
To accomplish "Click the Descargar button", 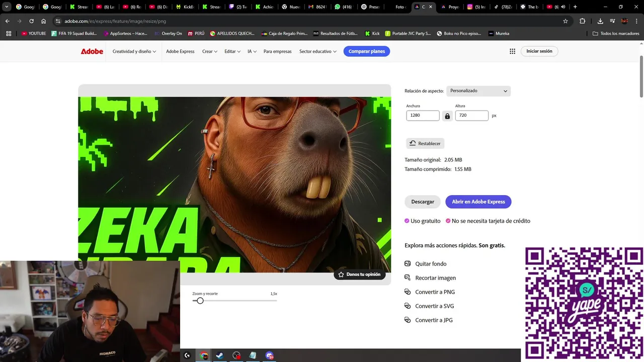I will click(x=423, y=202).
